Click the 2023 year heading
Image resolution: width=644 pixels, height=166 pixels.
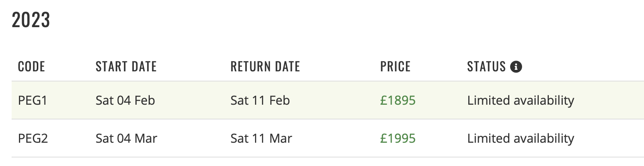click(x=31, y=20)
